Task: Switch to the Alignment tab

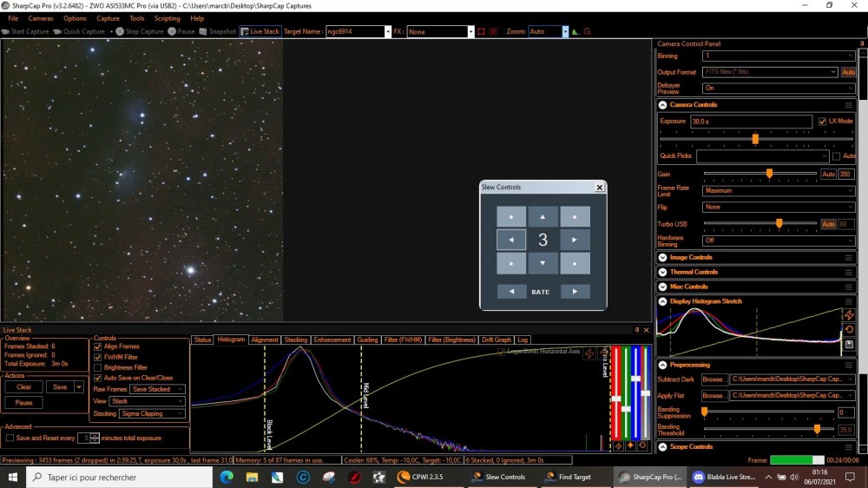Action: (x=264, y=340)
